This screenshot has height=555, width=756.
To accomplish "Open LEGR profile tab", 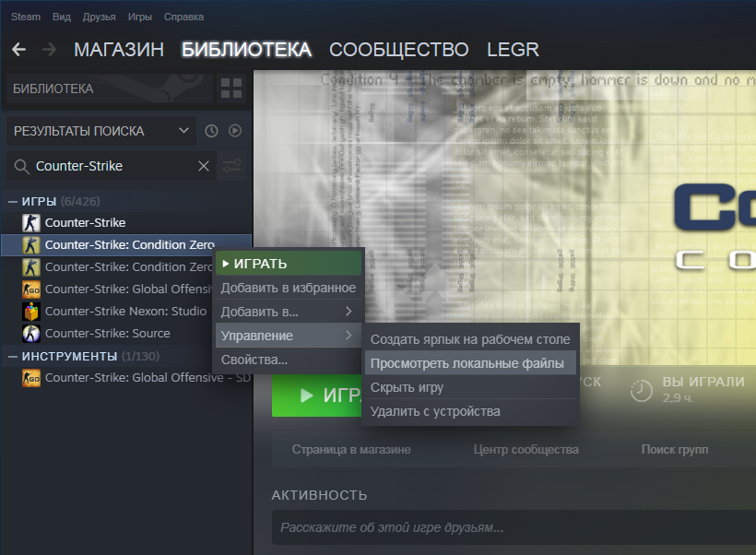I will [x=513, y=50].
